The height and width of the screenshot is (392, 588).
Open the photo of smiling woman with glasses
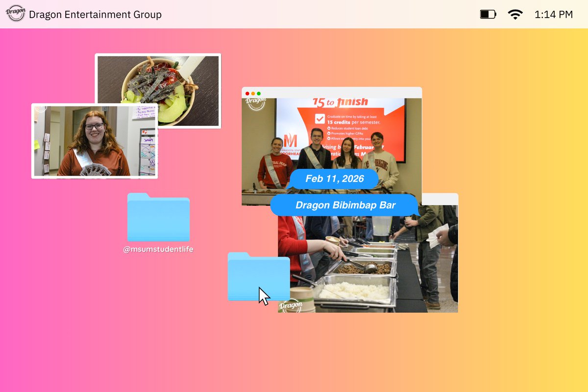point(95,141)
